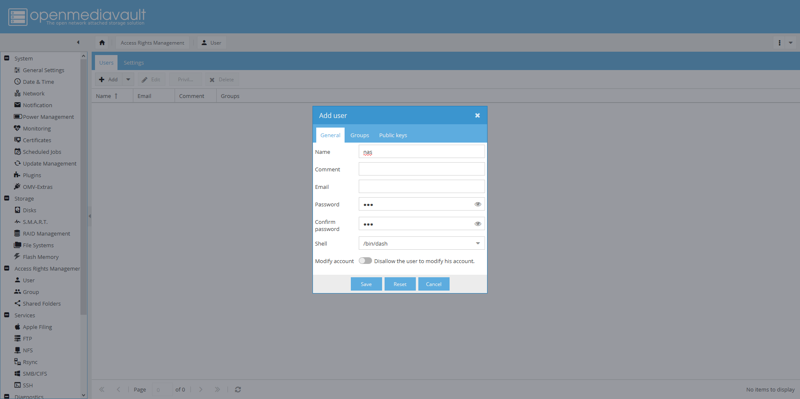Collapse Access Rights Management section
Viewport: 800px width, 399px height.
point(7,268)
